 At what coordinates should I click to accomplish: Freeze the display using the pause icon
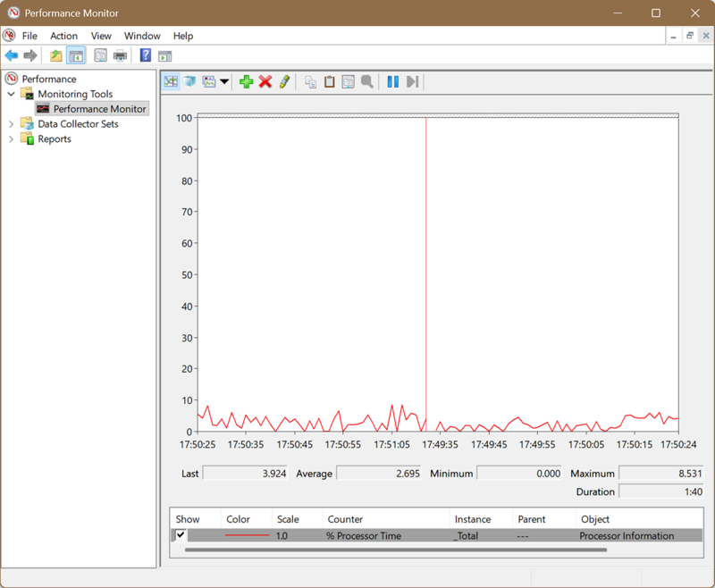coord(393,81)
